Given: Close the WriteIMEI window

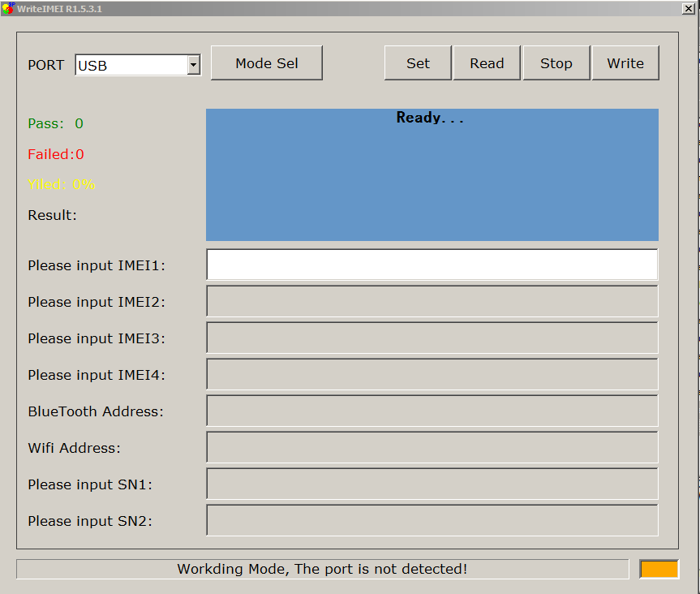Looking at the screenshot, I should (688, 8).
